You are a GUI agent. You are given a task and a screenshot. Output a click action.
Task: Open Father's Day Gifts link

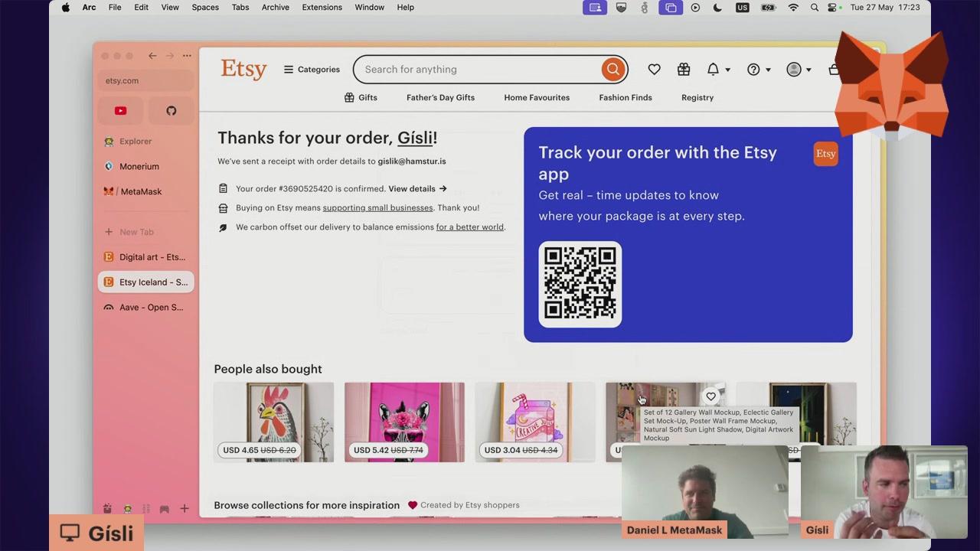pos(440,98)
